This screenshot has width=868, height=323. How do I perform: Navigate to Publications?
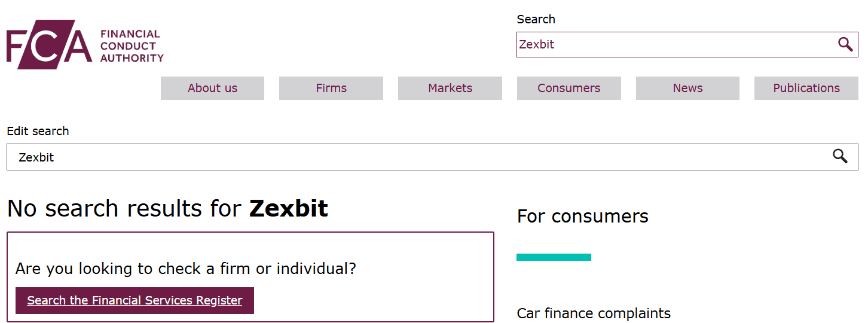[x=806, y=88]
